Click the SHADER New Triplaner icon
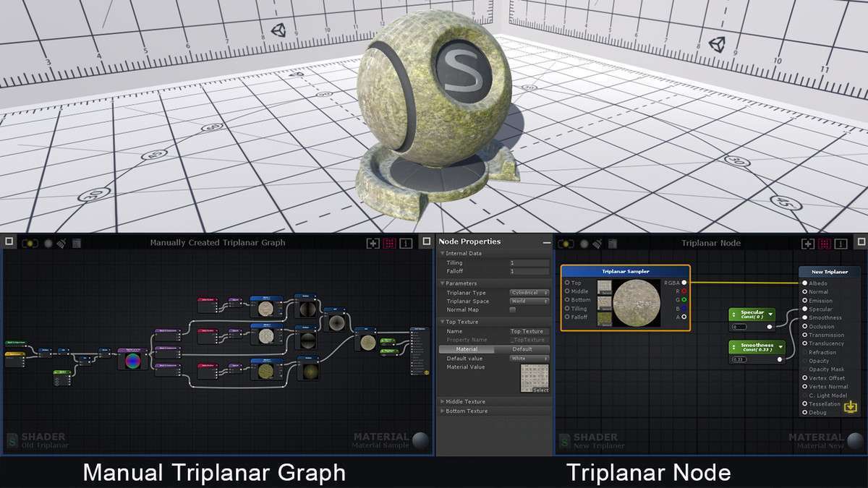This screenshot has width=868, height=488. [x=564, y=440]
